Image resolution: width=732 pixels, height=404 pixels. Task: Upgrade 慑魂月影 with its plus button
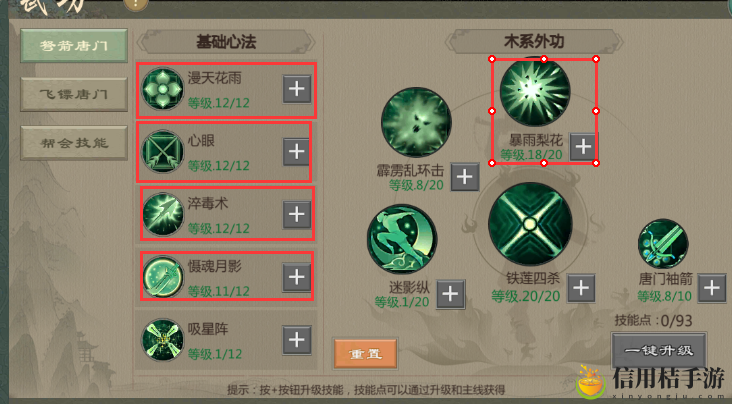tap(297, 277)
